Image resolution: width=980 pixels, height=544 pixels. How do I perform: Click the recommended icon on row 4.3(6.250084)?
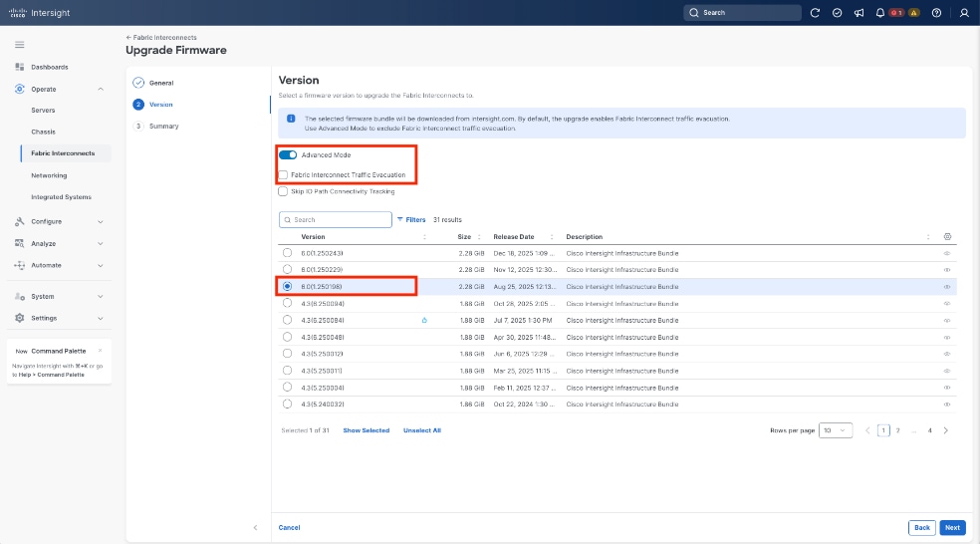tap(424, 320)
